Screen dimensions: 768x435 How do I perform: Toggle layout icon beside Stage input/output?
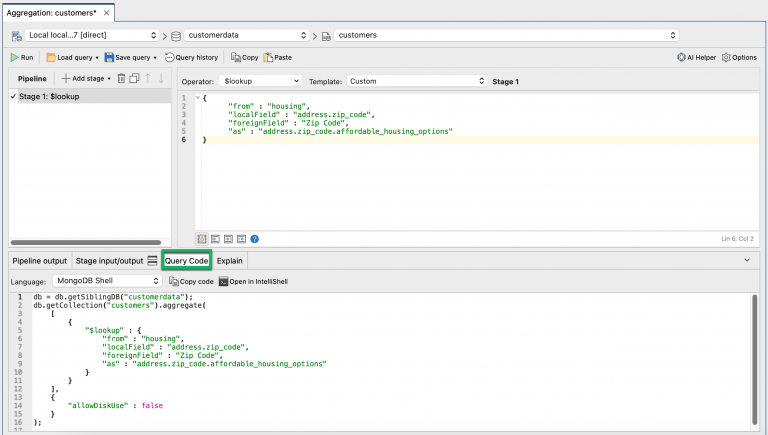pos(152,261)
